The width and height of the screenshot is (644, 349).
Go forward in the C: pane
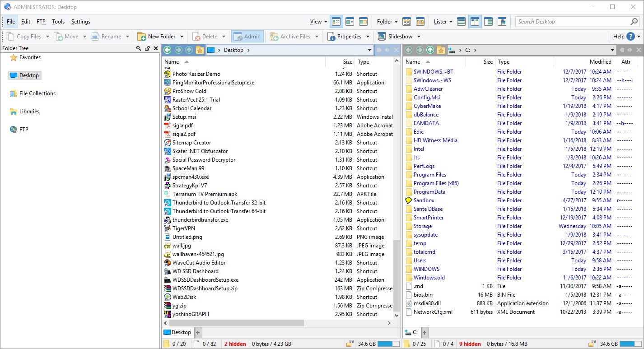coord(420,50)
